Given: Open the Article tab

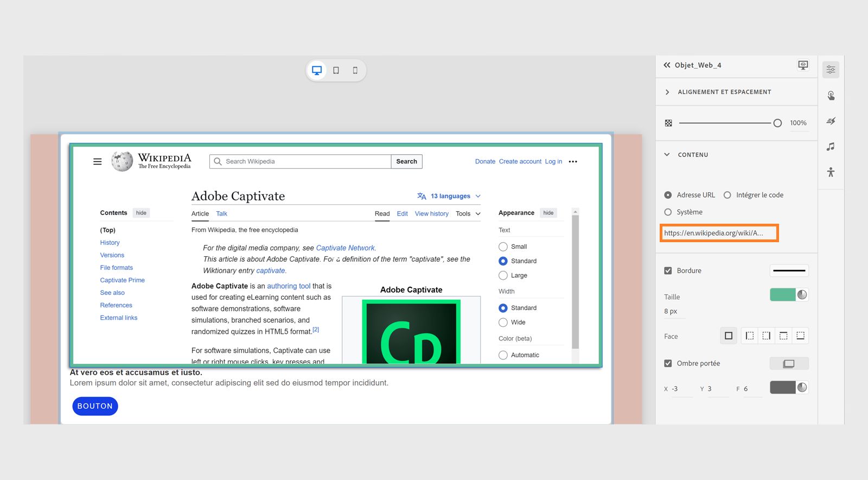Looking at the screenshot, I should pos(200,214).
